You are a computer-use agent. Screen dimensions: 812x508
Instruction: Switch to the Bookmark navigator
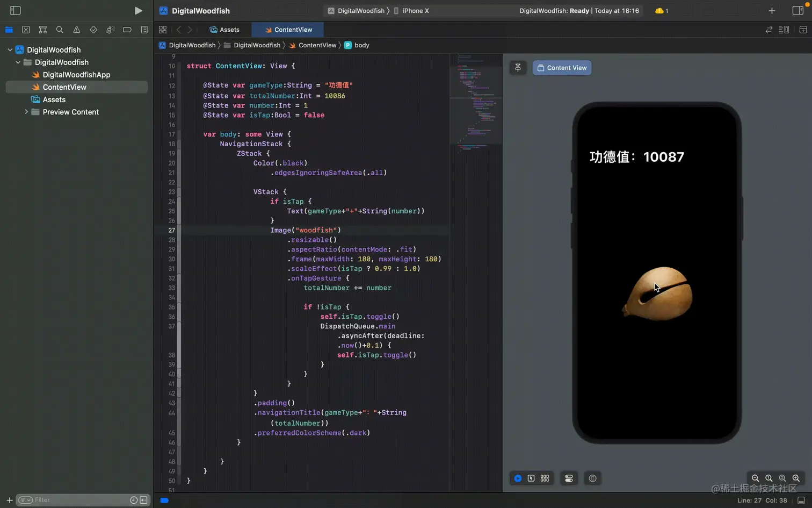(x=43, y=30)
